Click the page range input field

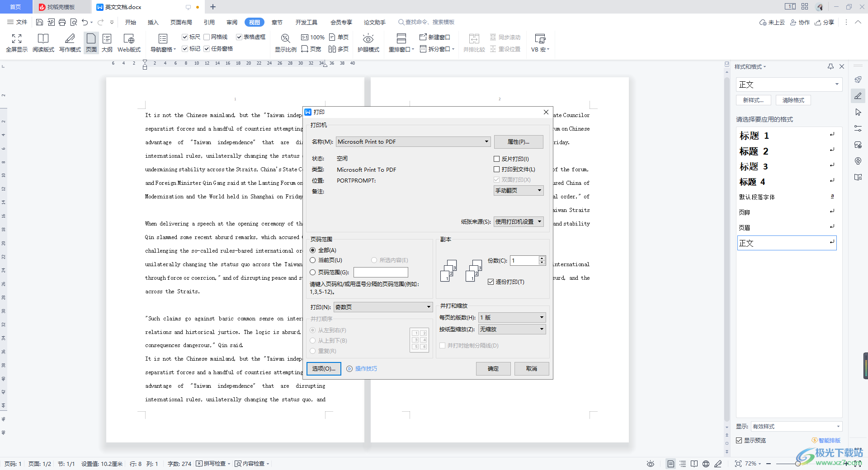point(381,273)
